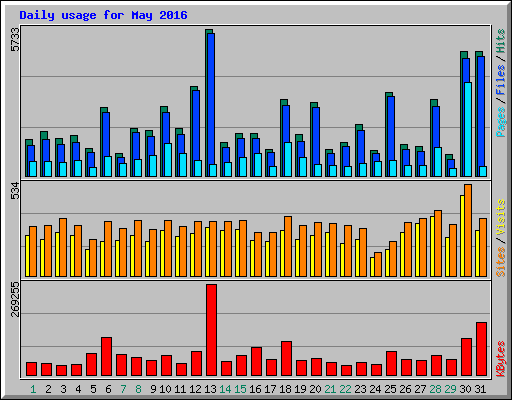Click the red KBytes bar for day 18
The height and width of the screenshot is (400, 512).
tap(286, 359)
